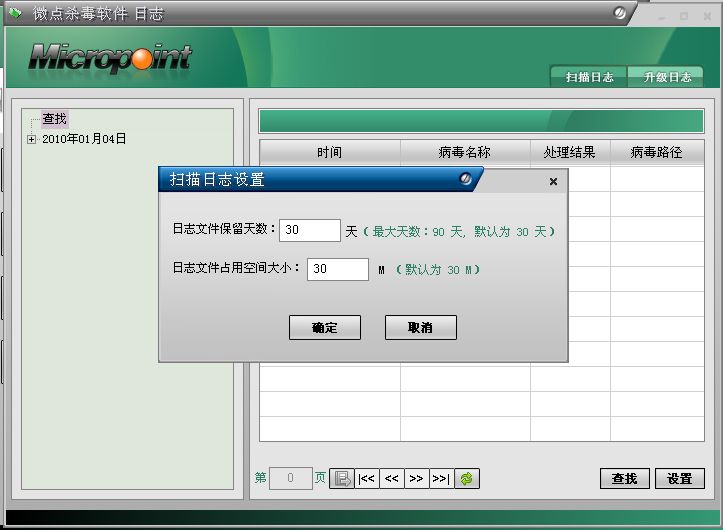Click the 日志文件占用空间大小 label
Viewport: 723px width, 530px height.
click(236, 268)
